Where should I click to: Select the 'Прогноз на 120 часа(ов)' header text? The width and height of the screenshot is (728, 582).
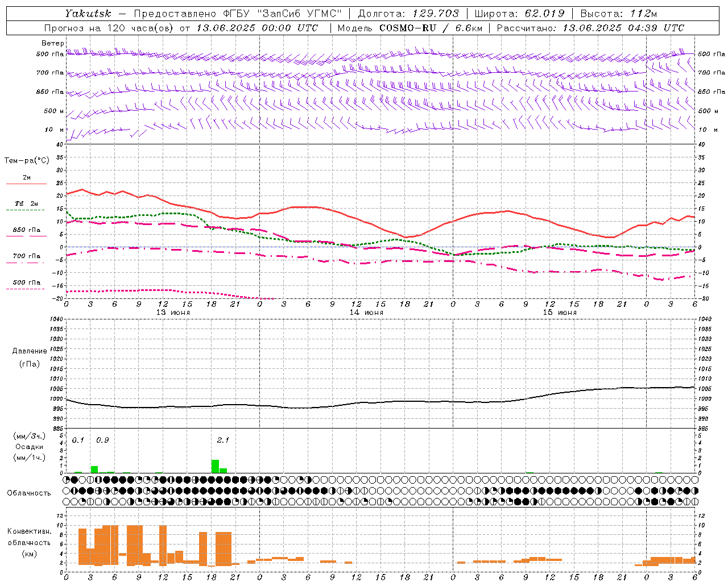tap(109, 28)
